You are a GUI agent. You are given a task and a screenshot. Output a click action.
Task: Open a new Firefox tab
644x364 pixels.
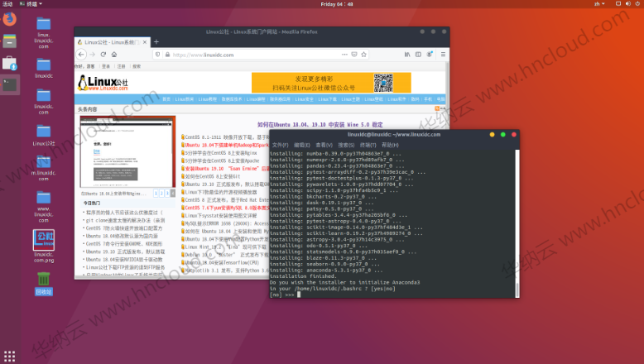[156, 42]
